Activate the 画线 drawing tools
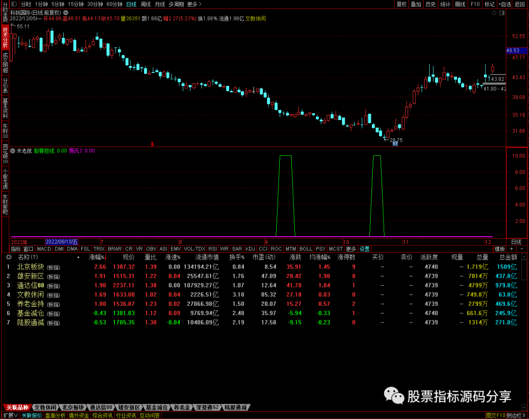Viewport: 529px width, 420px height. click(x=460, y=4)
